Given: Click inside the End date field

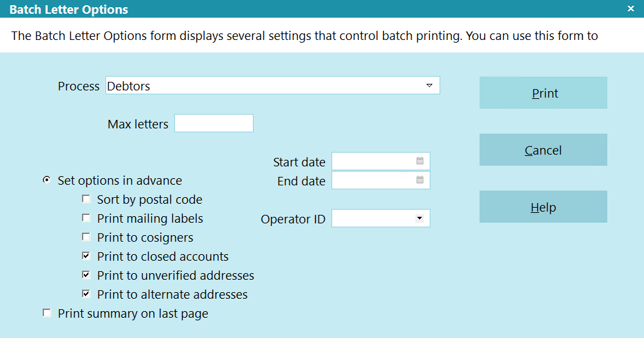Looking at the screenshot, I should [x=373, y=180].
